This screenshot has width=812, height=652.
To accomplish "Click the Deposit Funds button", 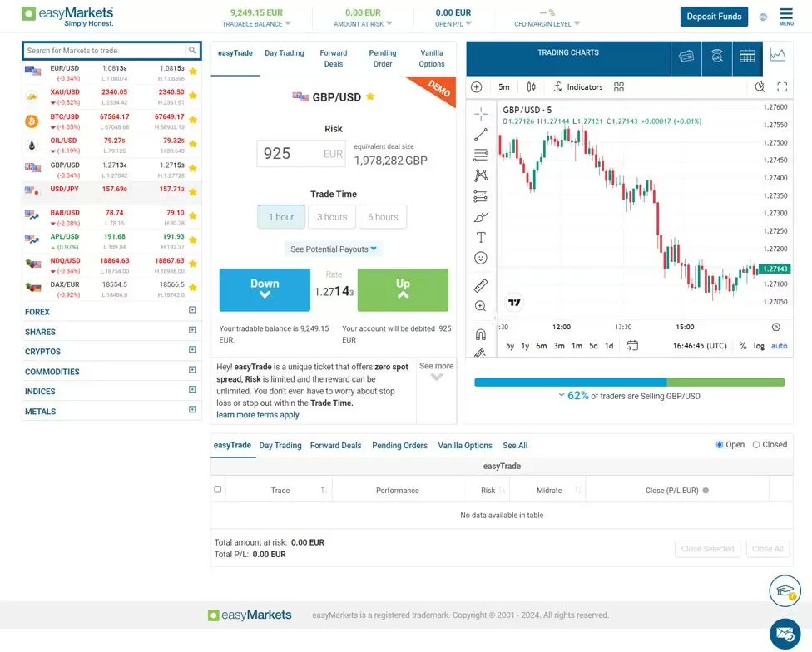I will coord(714,17).
